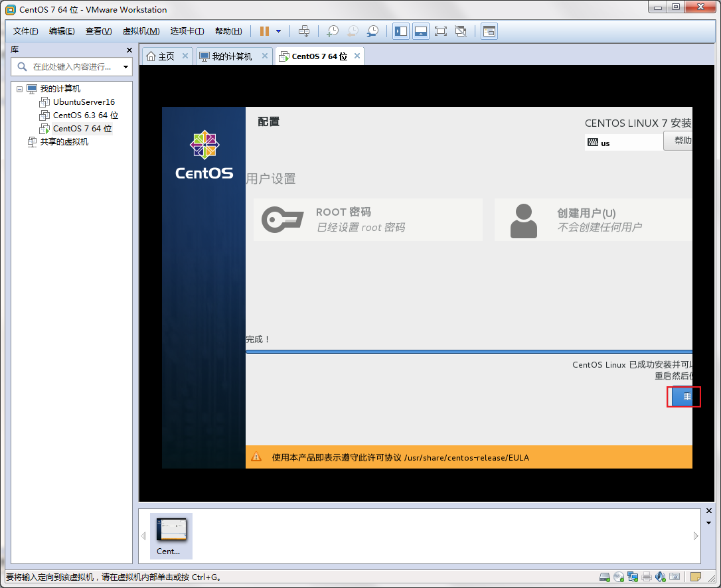Click the VMware Workstation title bar icon
Screen dimensions: 721x588
10,10
